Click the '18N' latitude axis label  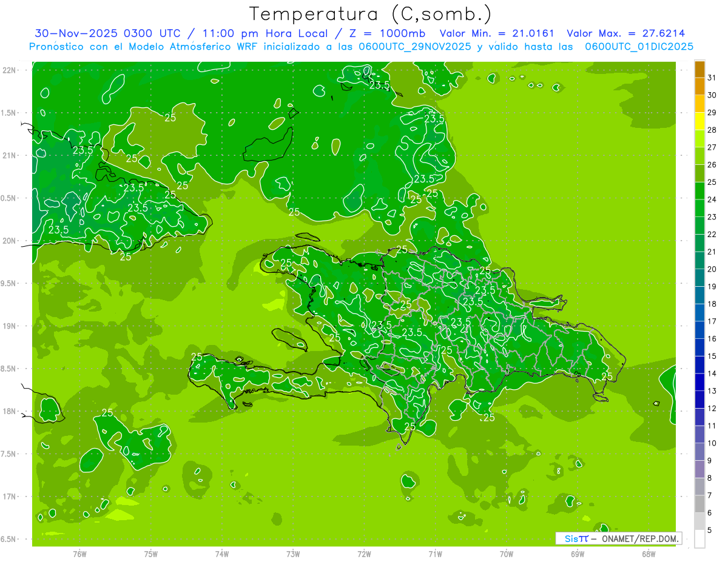tap(9, 411)
